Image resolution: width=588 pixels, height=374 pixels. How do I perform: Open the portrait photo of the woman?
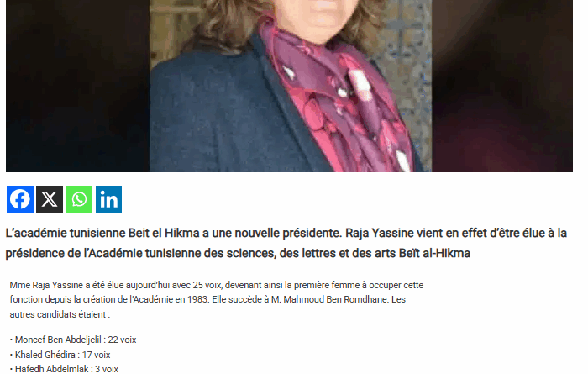(x=291, y=86)
